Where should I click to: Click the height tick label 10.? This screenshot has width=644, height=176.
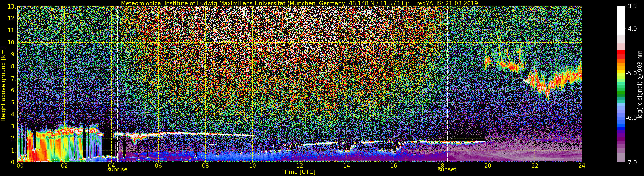[12, 43]
